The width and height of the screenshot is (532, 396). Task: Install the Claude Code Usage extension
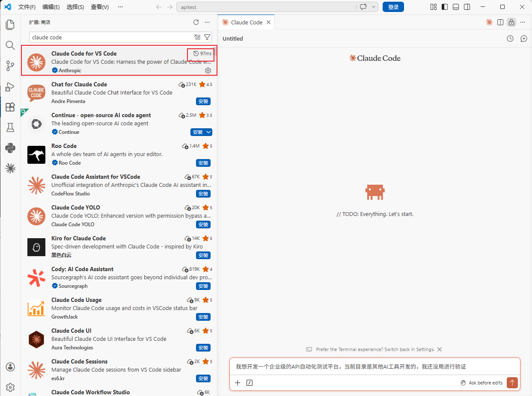[203, 317]
